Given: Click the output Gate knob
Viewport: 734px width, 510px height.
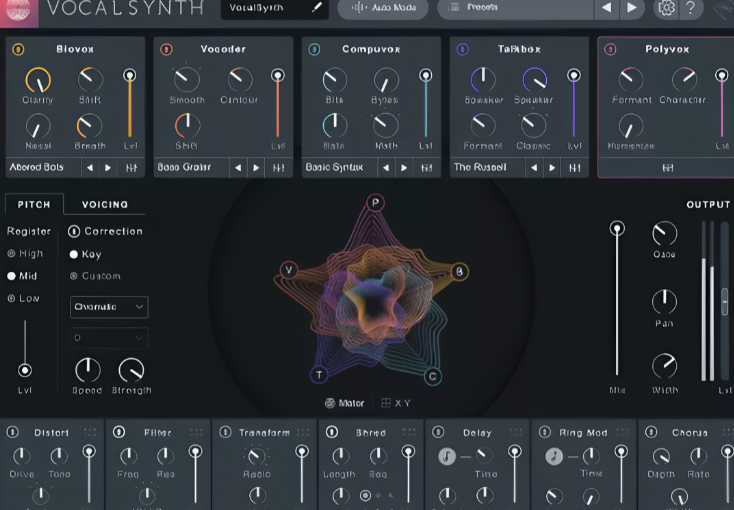Looking at the screenshot, I should pos(664,233).
